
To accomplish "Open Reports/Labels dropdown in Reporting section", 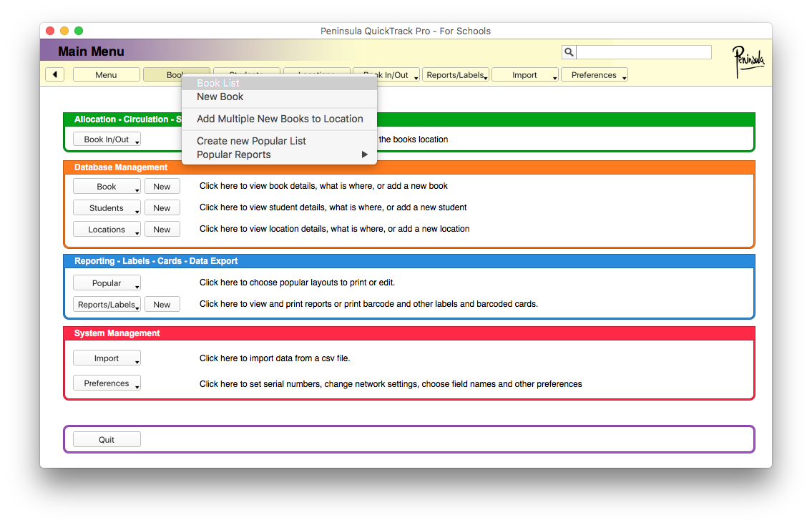I will 107,305.
